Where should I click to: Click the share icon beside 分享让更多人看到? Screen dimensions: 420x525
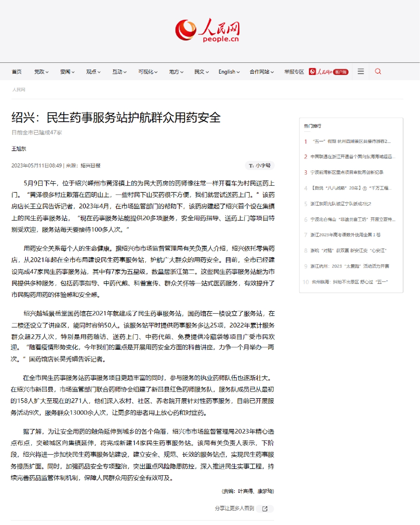coord(265,509)
